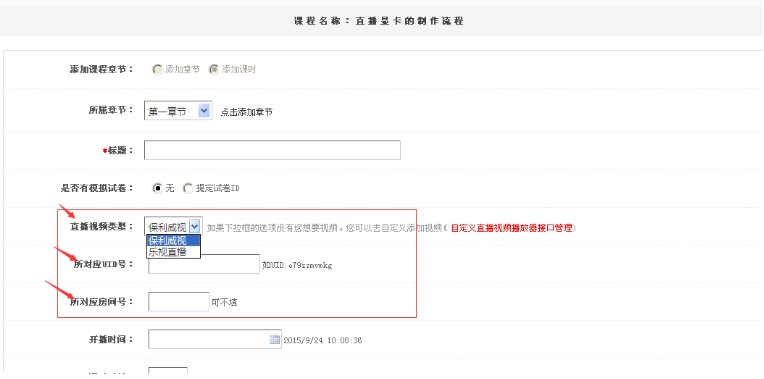
Task: Click the 可不填 hint text
Action: tap(224, 303)
